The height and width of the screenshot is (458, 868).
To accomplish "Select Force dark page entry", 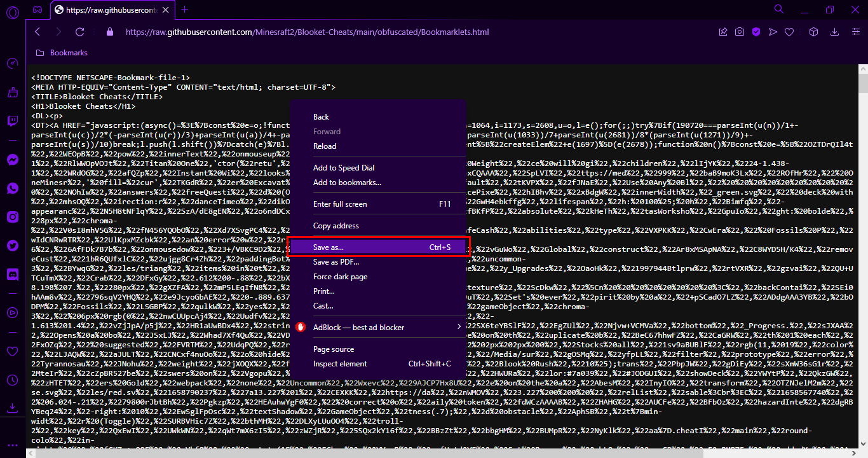I will (x=378, y=277).
